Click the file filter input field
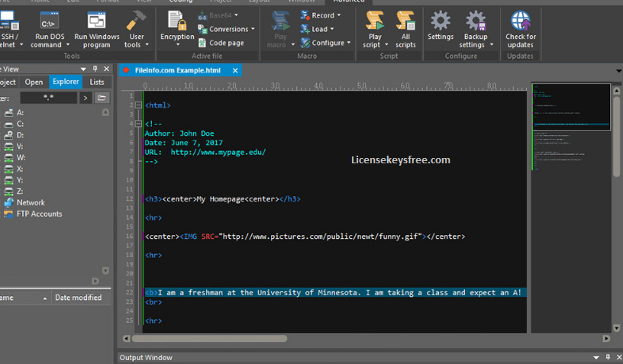This screenshot has width=623, height=364. 48,98
